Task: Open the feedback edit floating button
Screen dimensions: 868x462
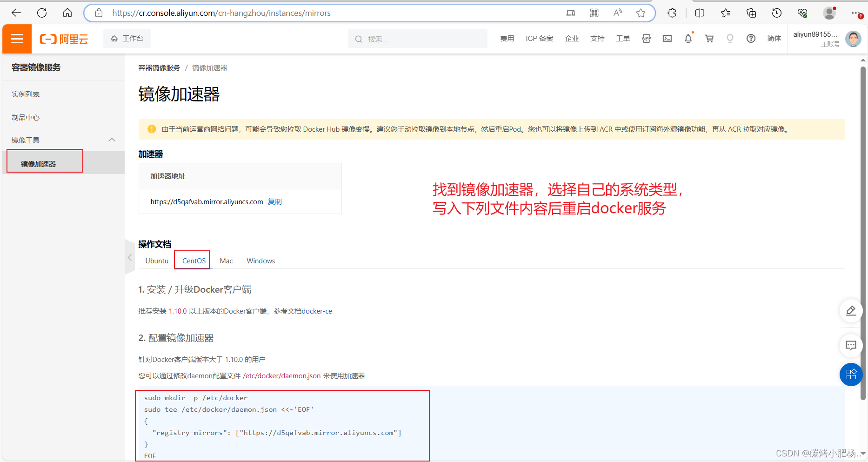Action: (851, 310)
